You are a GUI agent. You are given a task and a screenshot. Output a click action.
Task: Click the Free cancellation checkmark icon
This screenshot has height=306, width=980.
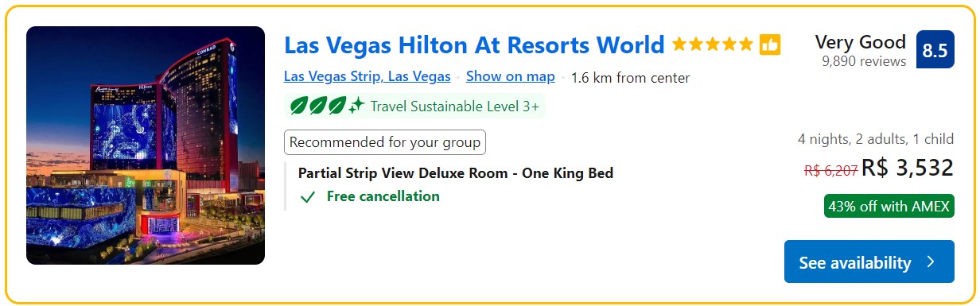(308, 197)
